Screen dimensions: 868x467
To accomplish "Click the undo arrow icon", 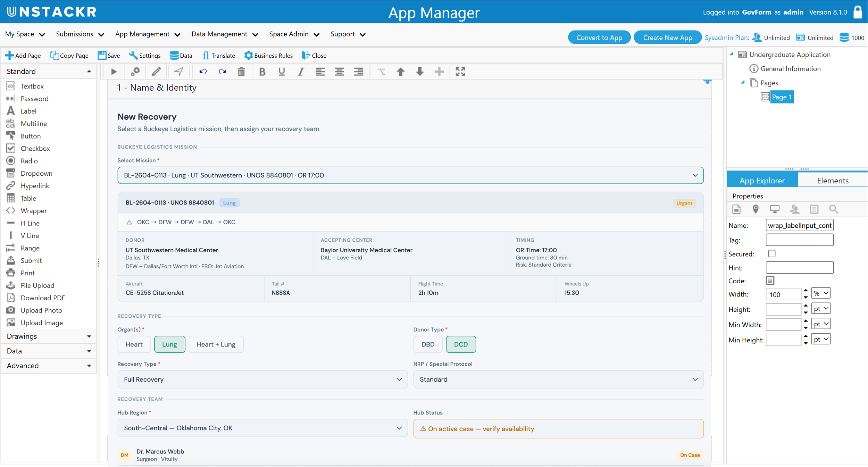I will pos(203,72).
